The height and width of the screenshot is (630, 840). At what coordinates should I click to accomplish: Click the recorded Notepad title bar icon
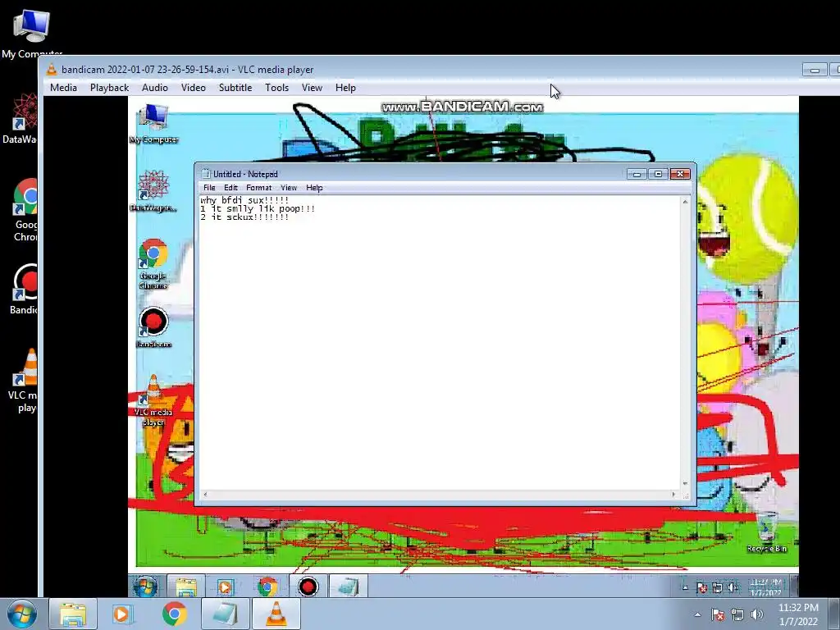205,174
